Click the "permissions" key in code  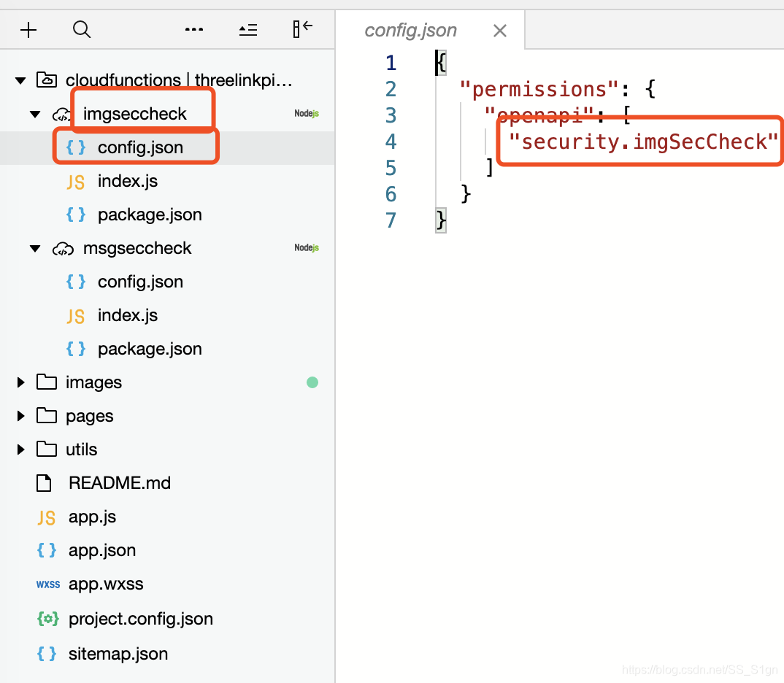[x=539, y=90]
